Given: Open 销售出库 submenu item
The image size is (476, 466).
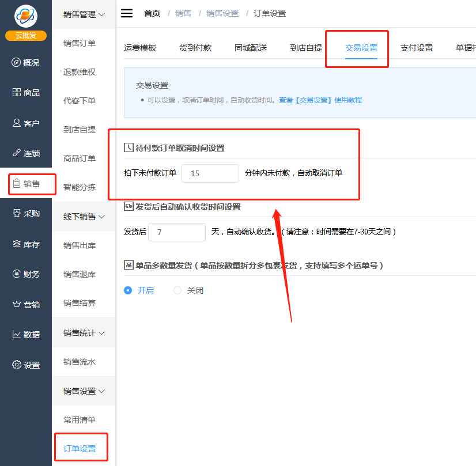Looking at the screenshot, I should [x=80, y=245].
